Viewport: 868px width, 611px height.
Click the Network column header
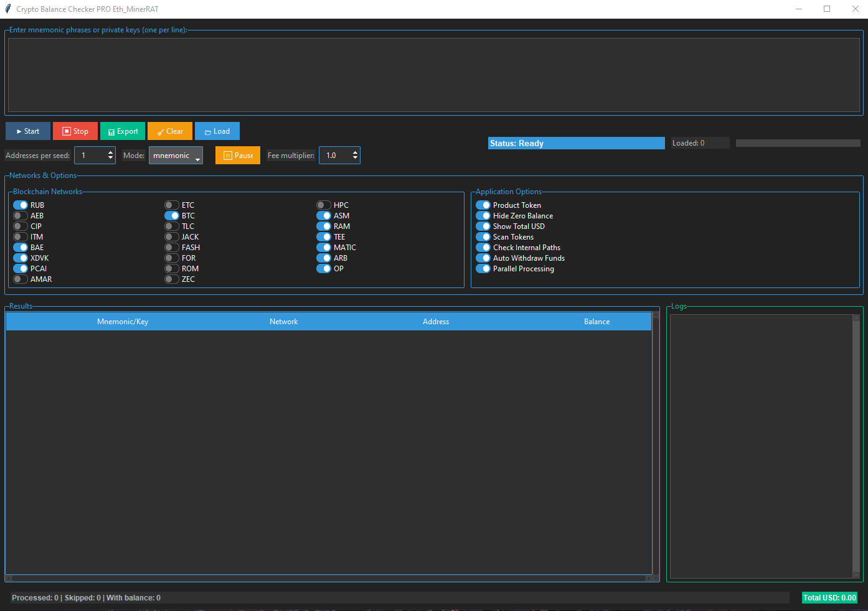(x=283, y=321)
